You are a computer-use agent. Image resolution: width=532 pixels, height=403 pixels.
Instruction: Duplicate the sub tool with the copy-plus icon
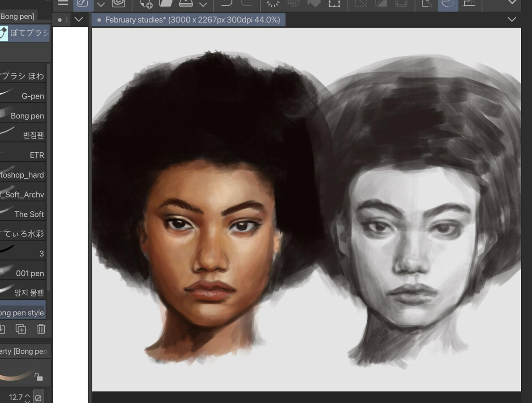(21, 329)
